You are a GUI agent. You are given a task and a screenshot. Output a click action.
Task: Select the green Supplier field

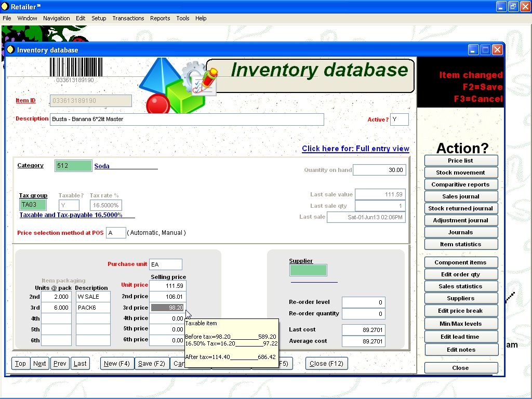point(308,270)
